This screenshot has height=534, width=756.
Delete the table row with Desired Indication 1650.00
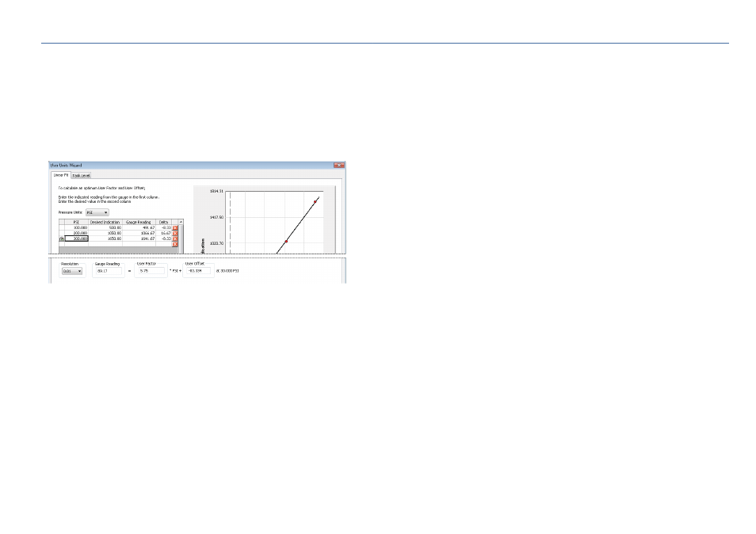coord(175,239)
